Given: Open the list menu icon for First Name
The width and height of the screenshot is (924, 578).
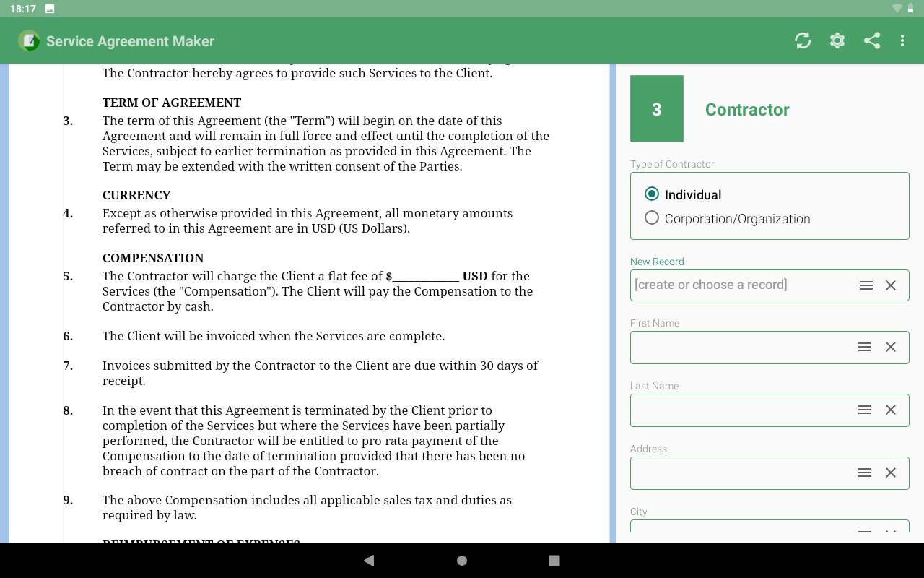Looking at the screenshot, I should tap(865, 347).
